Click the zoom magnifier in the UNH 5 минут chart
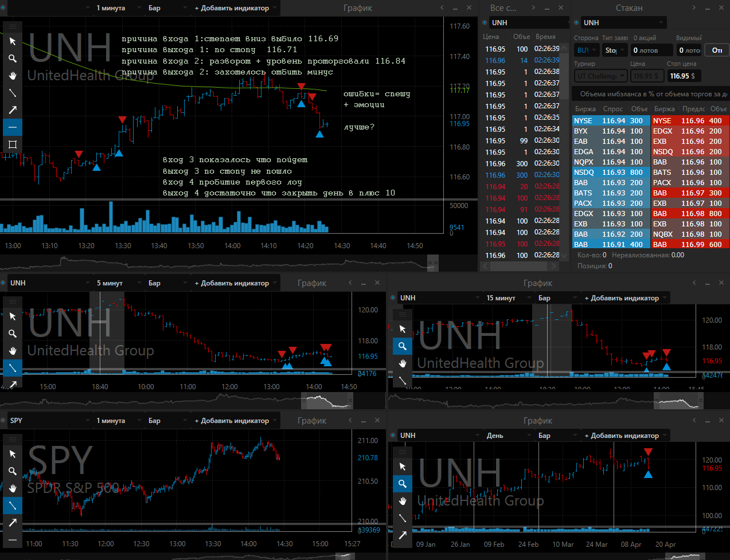The height and width of the screenshot is (560, 730). 13,334
